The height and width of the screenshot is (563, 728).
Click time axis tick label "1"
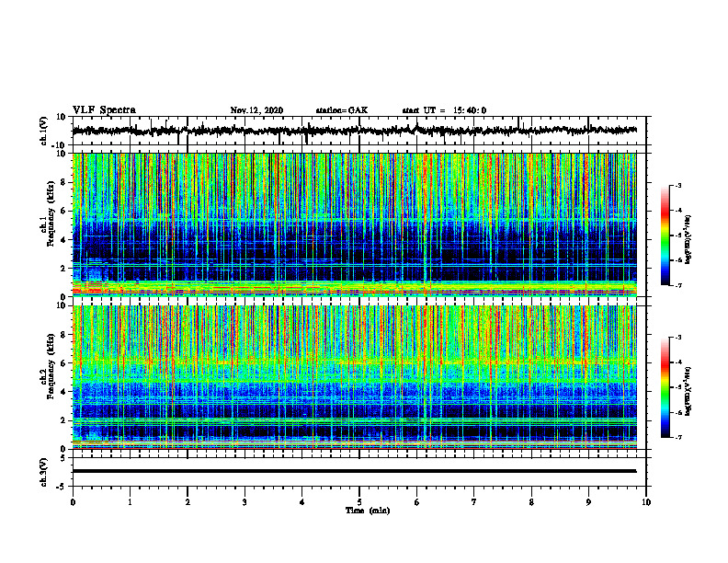[130, 502]
